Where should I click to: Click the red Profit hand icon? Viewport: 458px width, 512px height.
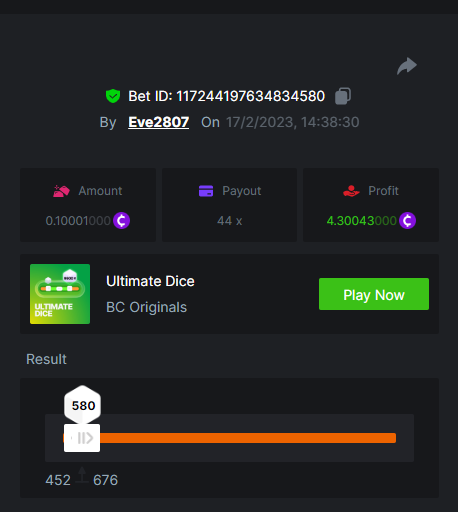(351, 191)
